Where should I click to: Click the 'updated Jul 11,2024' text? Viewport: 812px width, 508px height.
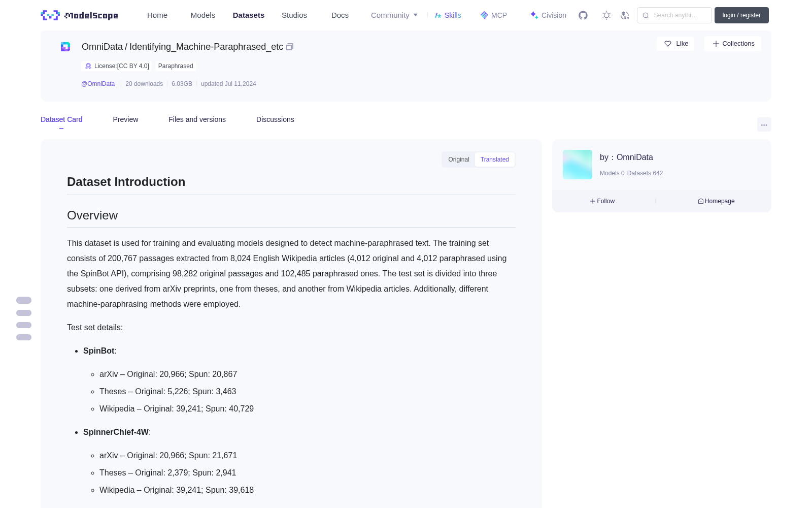pyautogui.click(x=228, y=84)
